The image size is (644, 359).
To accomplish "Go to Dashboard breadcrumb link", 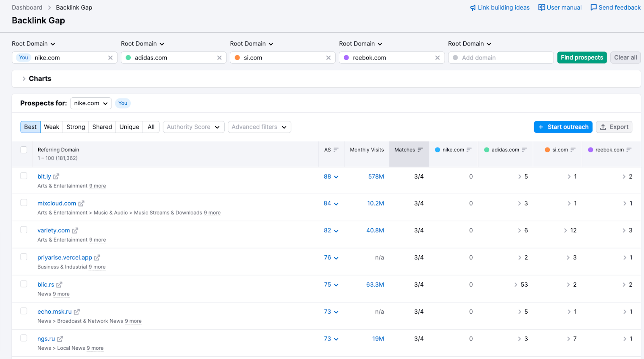I will [27, 8].
